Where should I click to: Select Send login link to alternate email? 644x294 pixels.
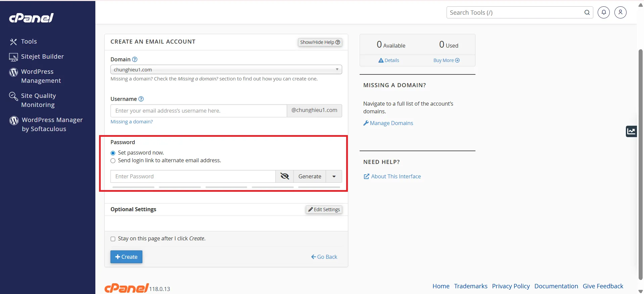[113, 161]
